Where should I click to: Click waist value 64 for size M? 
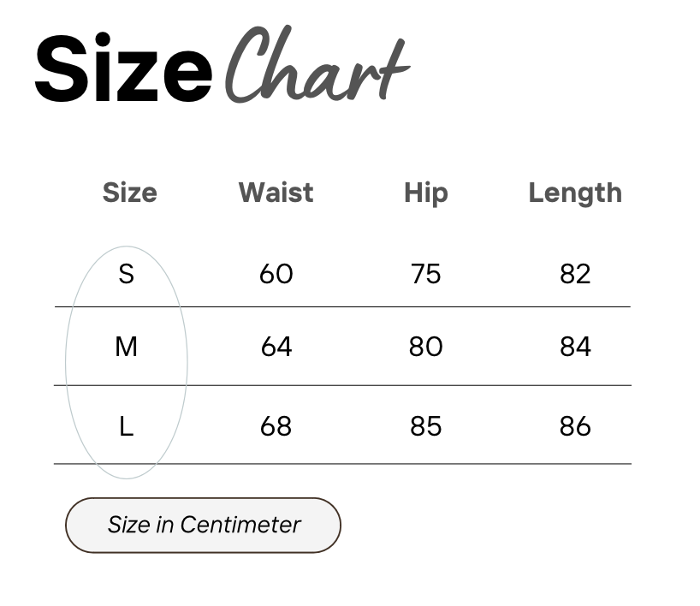click(x=276, y=347)
